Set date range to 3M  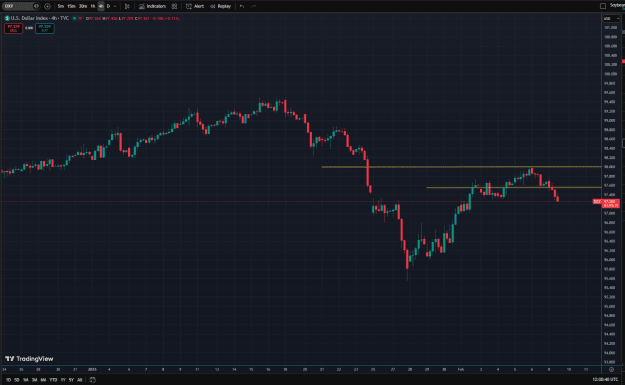click(34, 380)
